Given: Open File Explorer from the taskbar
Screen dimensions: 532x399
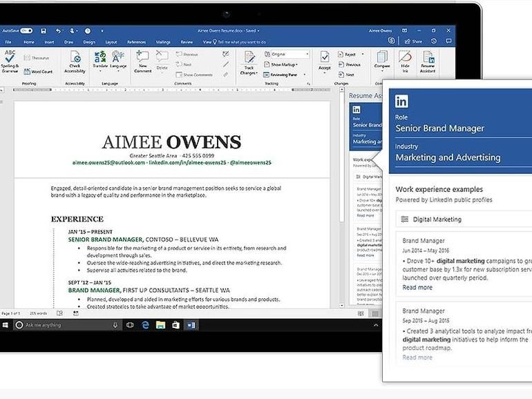Looking at the screenshot, I should 160,325.
